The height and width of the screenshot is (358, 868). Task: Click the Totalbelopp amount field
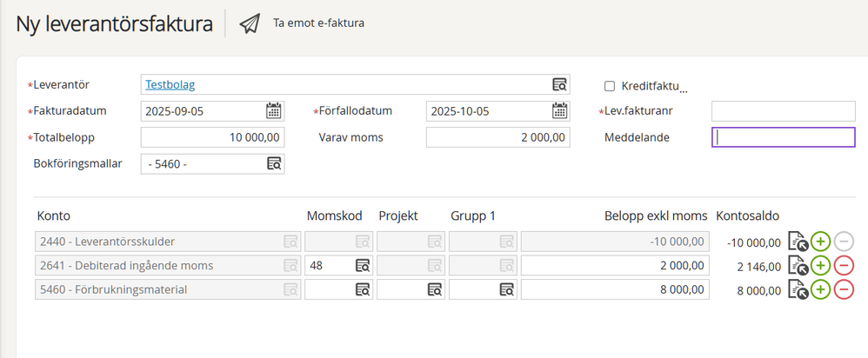coord(212,137)
